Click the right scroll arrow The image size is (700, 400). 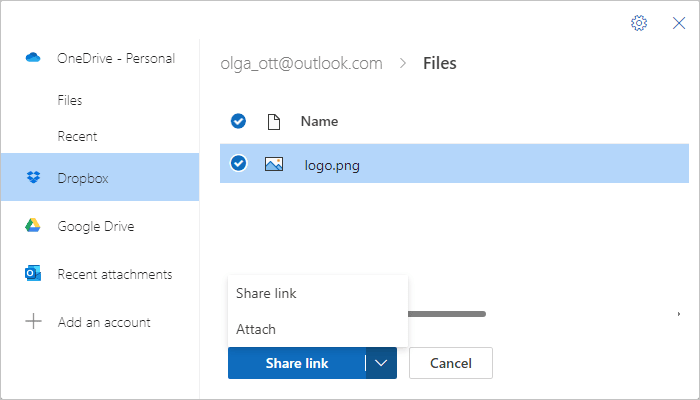click(x=679, y=314)
